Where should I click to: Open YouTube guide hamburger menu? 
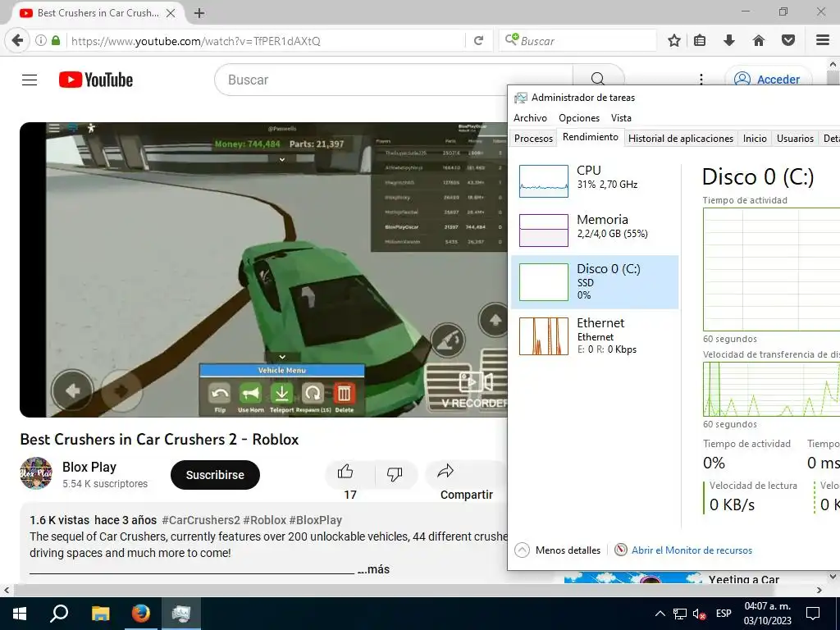coord(30,80)
